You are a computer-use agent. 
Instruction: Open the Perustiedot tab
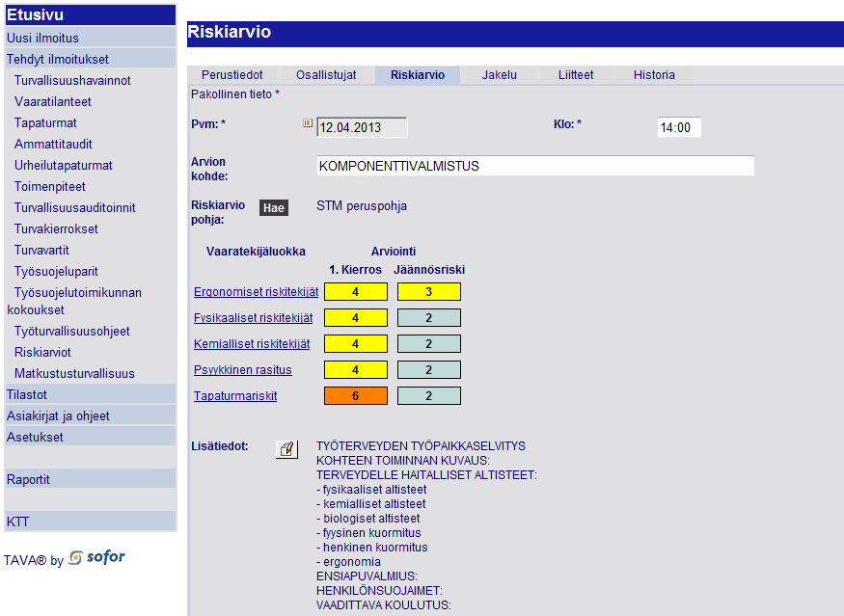point(232,75)
